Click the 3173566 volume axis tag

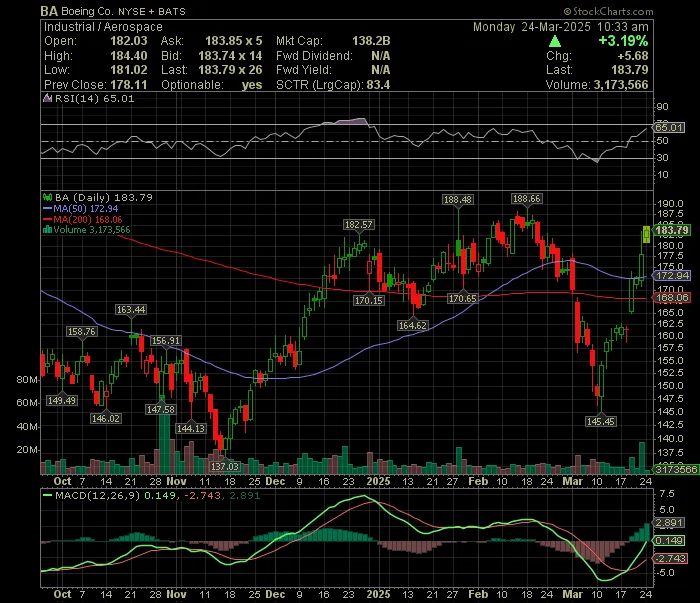point(675,470)
